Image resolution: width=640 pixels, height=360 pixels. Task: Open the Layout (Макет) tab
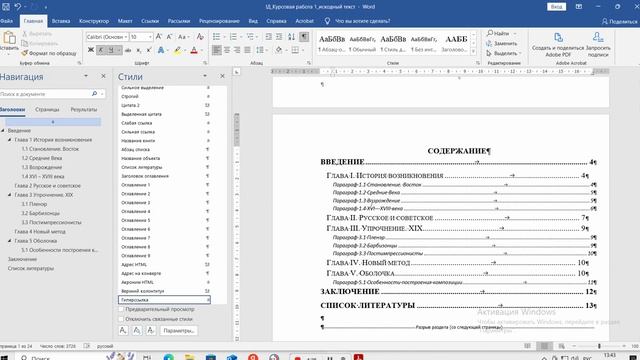tap(125, 21)
